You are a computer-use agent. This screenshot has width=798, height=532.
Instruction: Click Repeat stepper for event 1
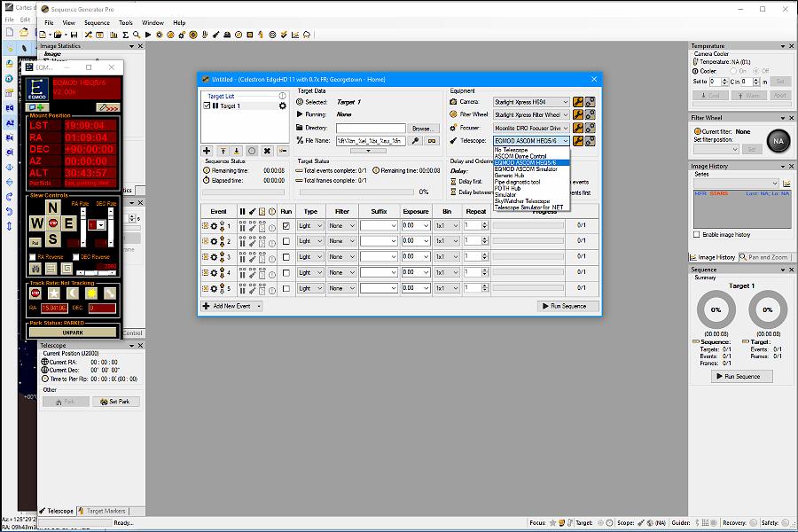pos(484,225)
